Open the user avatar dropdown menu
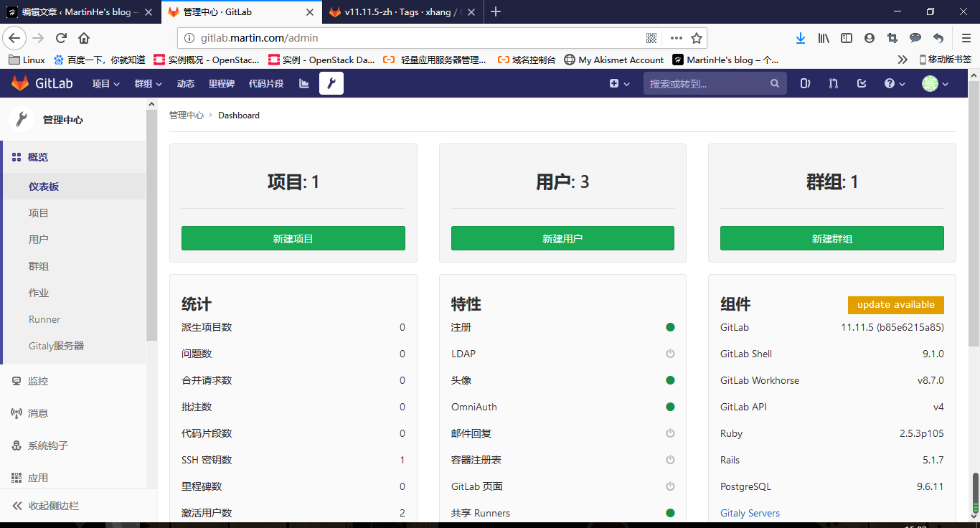 tap(935, 83)
